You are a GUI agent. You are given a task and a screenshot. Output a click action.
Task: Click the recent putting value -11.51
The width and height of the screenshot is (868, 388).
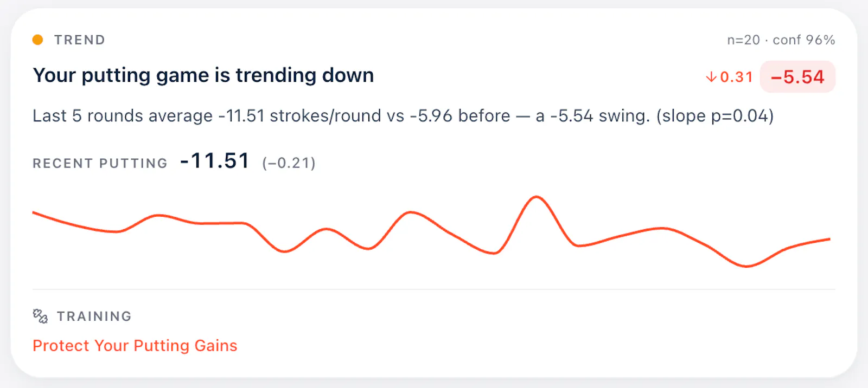coord(215,161)
